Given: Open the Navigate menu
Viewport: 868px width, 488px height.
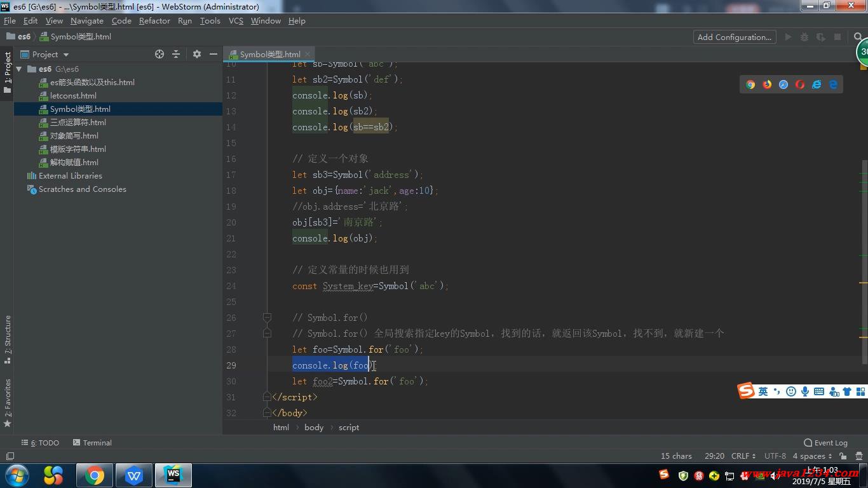Looking at the screenshot, I should tap(87, 21).
